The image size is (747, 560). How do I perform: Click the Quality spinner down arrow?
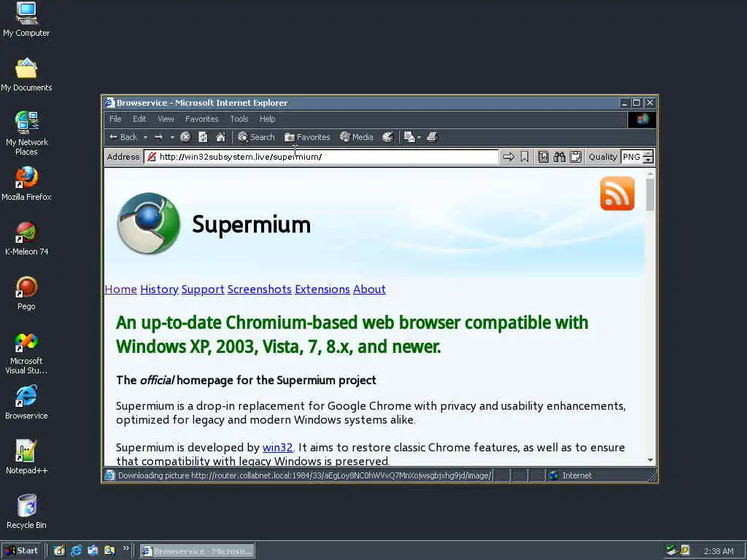click(648, 160)
